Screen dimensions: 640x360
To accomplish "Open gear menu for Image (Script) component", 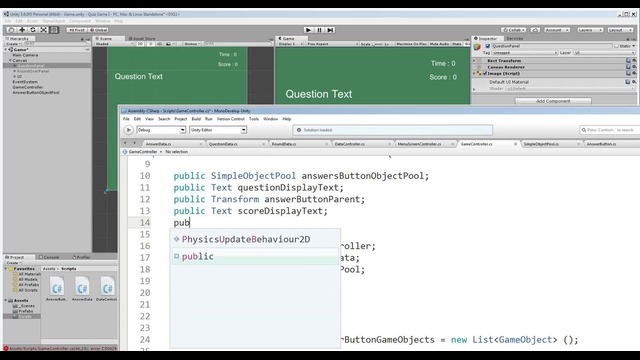I will coord(634,73).
